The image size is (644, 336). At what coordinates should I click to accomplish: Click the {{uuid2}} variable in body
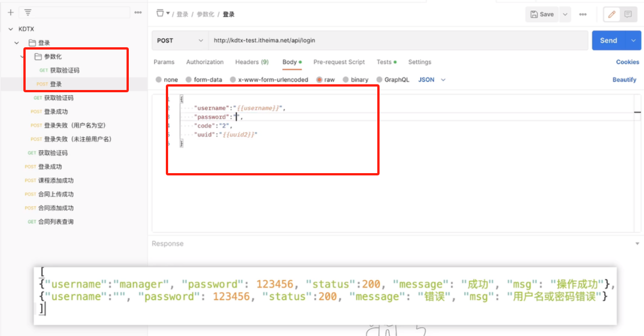(238, 134)
